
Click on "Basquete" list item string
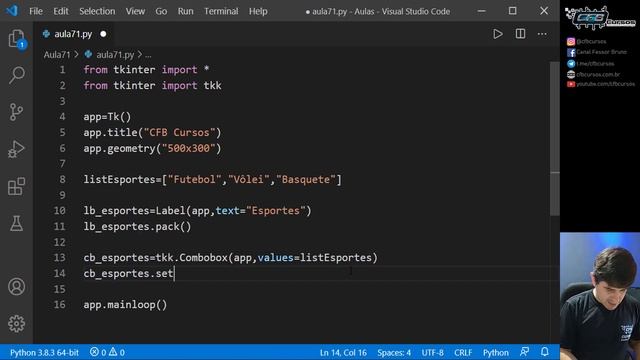click(x=305, y=180)
